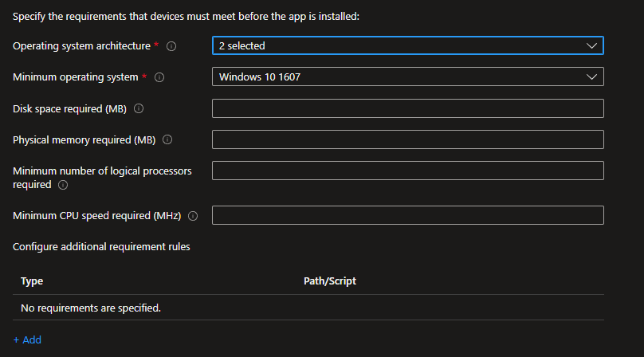Click chevron arrow on minimum OS dropdown

pos(591,77)
